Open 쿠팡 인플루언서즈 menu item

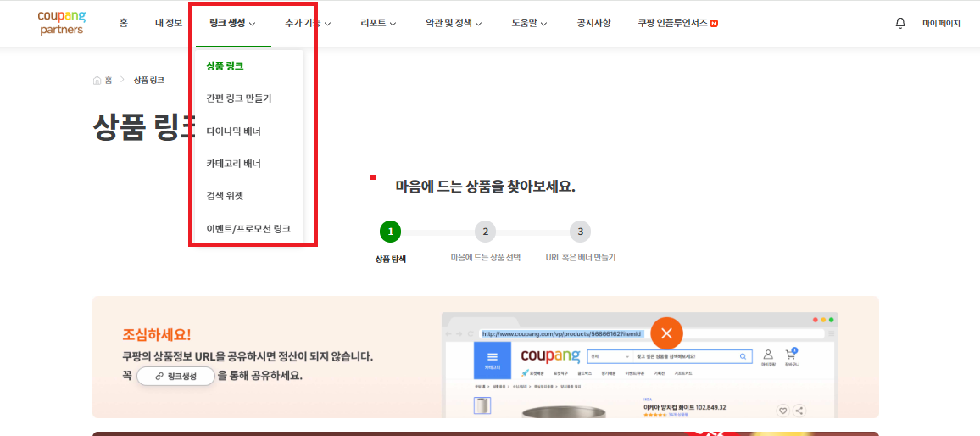(672, 23)
